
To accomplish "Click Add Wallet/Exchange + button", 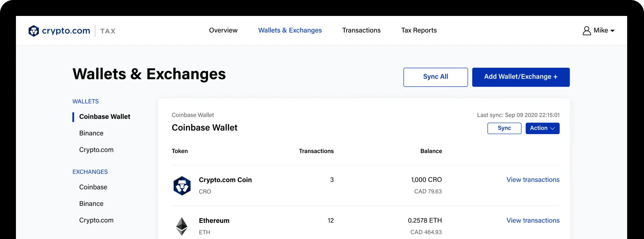I will click(521, 77).
